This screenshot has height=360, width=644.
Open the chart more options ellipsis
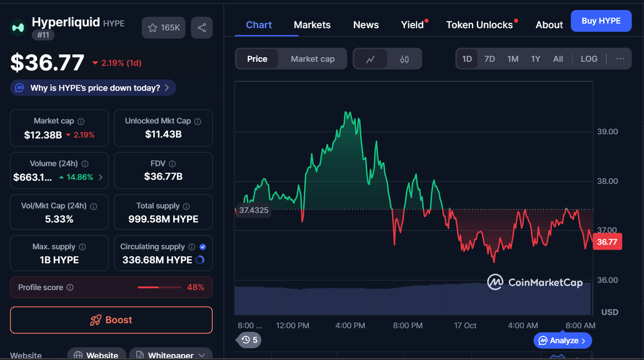tap(620, 59)
